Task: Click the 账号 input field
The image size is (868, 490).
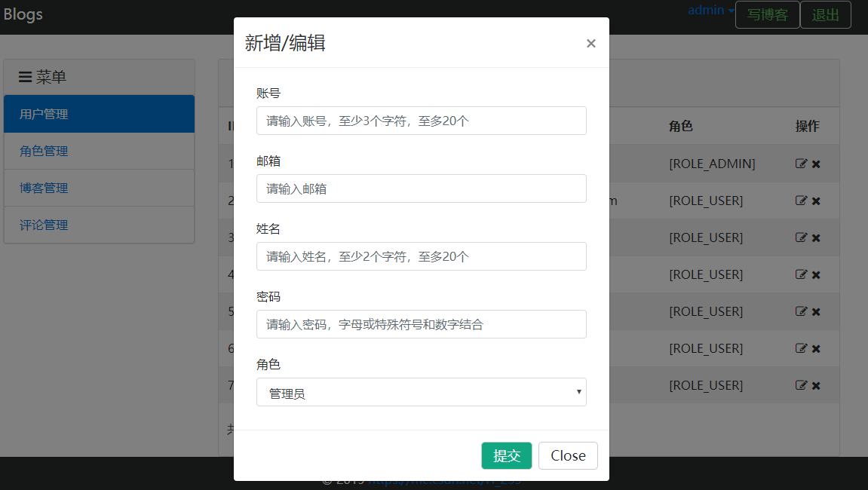Action: click(x=422, y=121)
